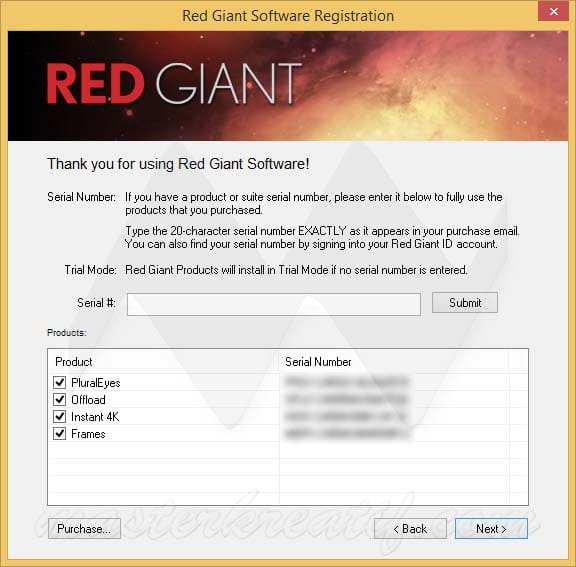The image size is (576, 567).
Task: Select the blurred serial in the PluralEyes row
Action: tap(346, 382)
